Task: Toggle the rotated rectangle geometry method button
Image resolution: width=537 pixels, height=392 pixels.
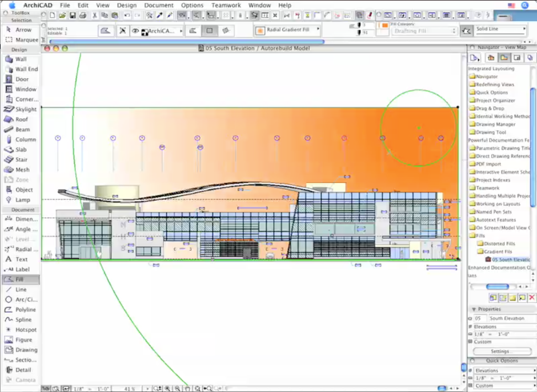Action: [x=226, y=31]
